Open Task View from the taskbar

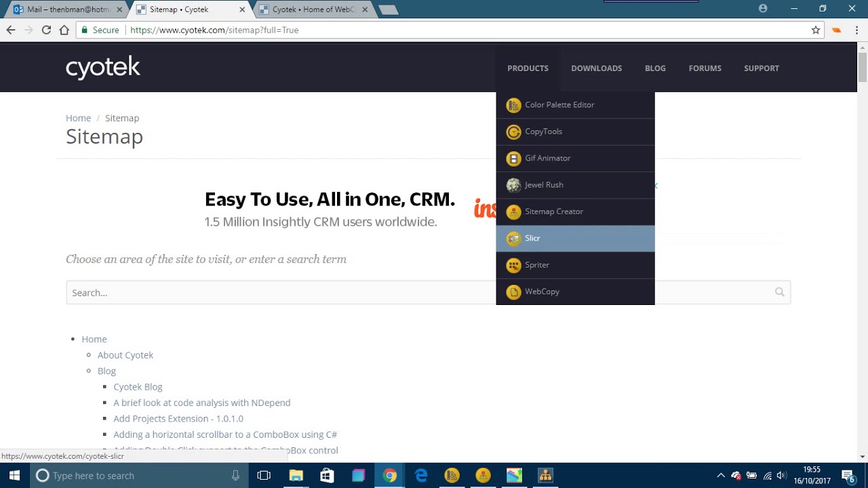point(264,476)
